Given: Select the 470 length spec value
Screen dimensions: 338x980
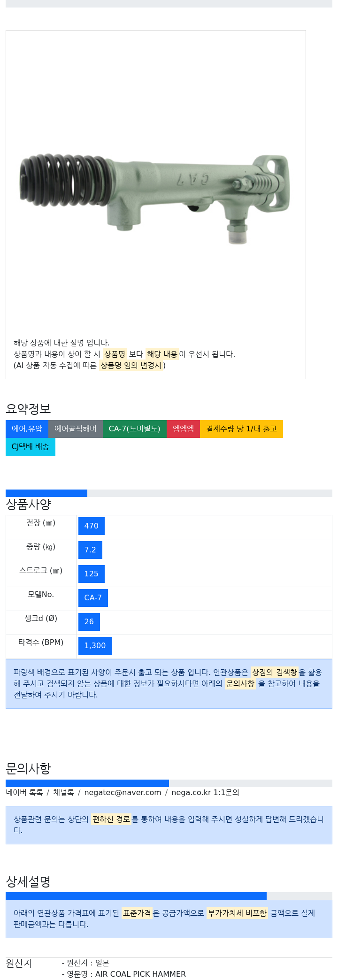Looking at the screenshot, I should click(x=92, y=526).
